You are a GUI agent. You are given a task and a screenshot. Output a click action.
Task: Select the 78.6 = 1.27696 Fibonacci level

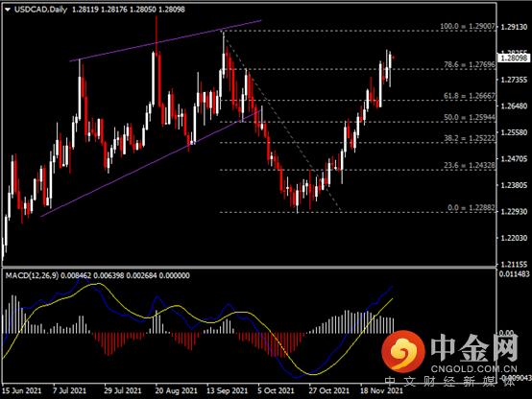[470, 64]
